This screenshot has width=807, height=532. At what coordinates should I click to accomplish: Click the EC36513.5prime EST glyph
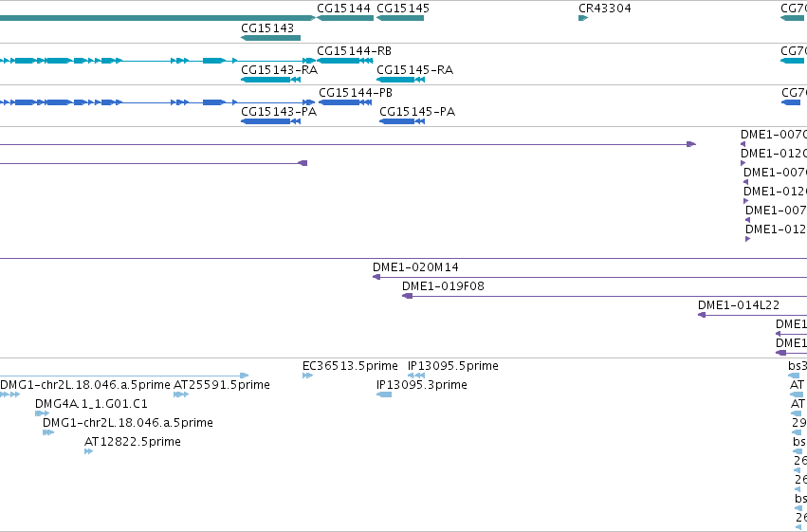(x=308, y=376)
